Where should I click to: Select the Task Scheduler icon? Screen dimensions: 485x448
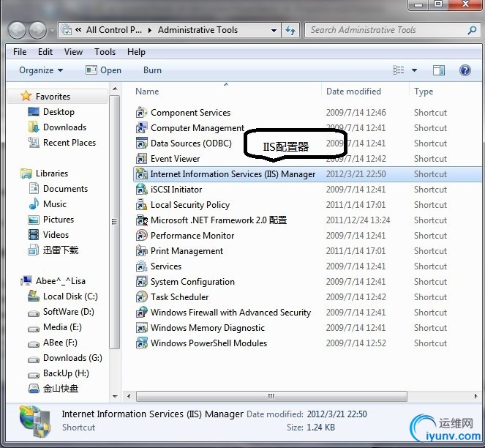(x=142, y=297)
